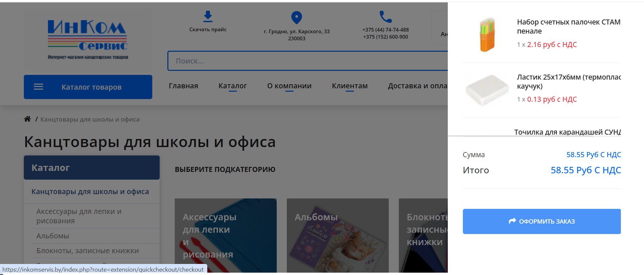Open the counting sticks product image
The width and height of the screenshot is (644, 275).
point(487,35)
